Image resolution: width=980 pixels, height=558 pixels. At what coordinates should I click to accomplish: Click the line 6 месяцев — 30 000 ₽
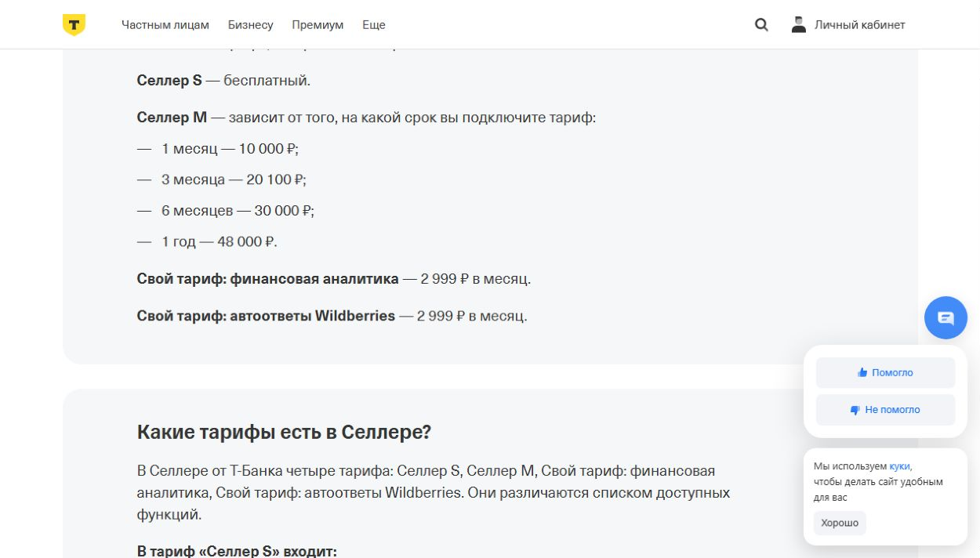(x=238, y=211)
